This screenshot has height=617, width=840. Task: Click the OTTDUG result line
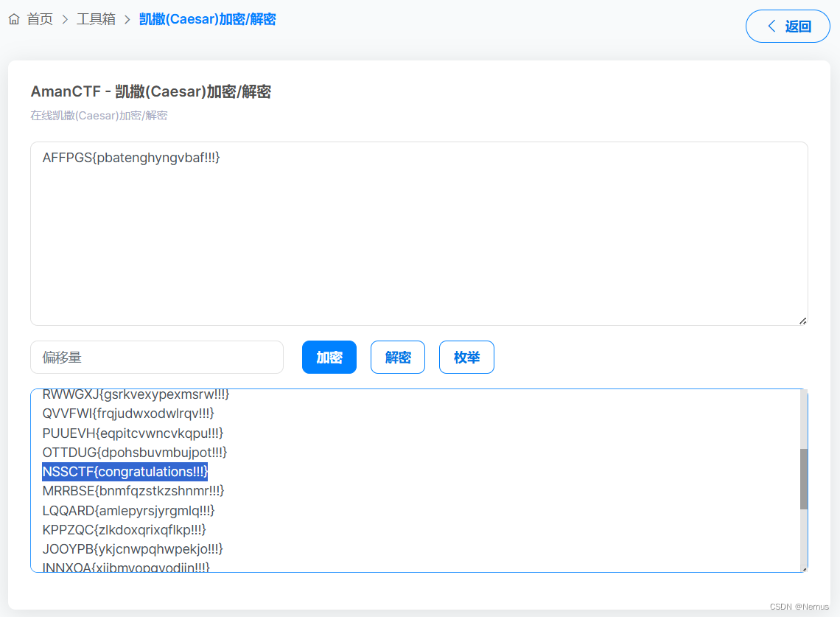134,452
